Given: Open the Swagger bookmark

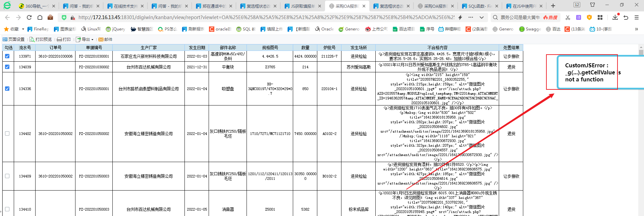Looking at the screenshot, I should 530,29.
